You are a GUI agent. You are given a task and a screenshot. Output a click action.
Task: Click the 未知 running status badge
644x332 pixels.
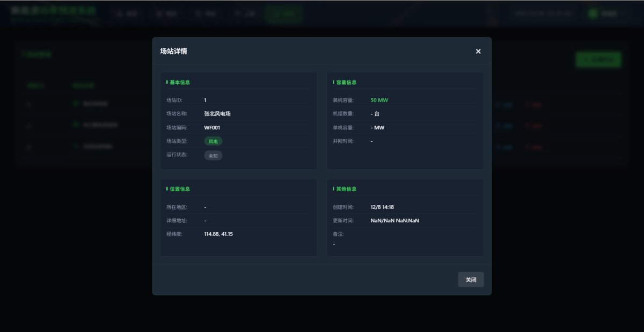[213, 155]
